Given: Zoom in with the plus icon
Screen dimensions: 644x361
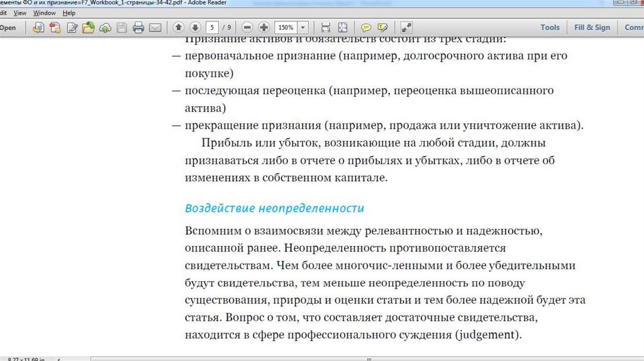Looking at the screenshot, I should [x=264, y=28].
